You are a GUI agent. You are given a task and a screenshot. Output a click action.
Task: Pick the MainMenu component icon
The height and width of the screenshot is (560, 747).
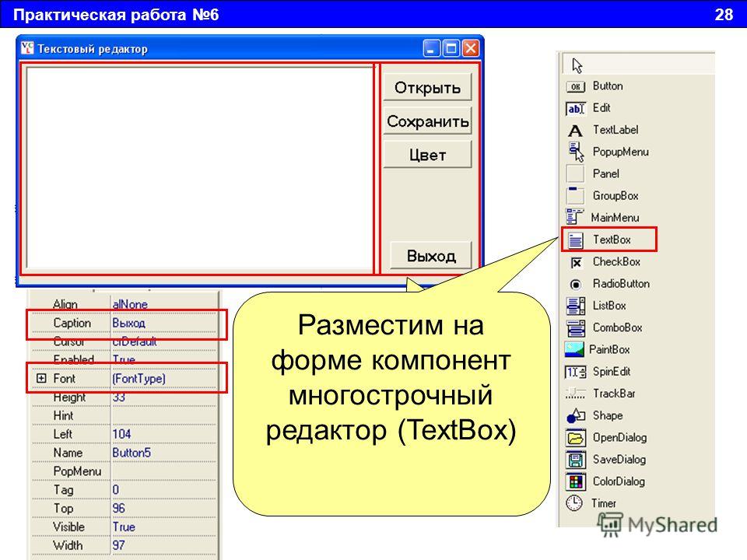(574, 217)
